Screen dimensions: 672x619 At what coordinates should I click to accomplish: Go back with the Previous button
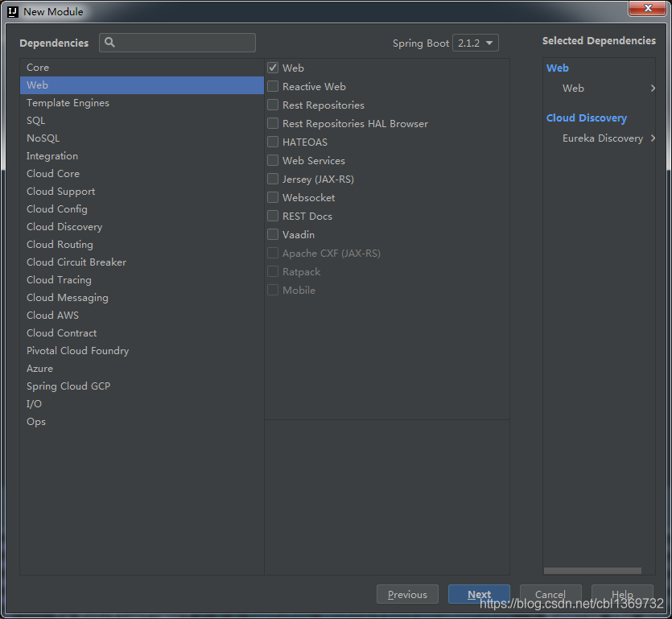[x=407, y=595]
